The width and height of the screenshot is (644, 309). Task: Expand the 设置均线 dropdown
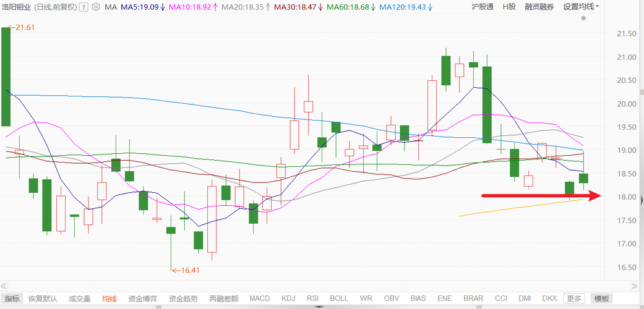click(581, 7)
